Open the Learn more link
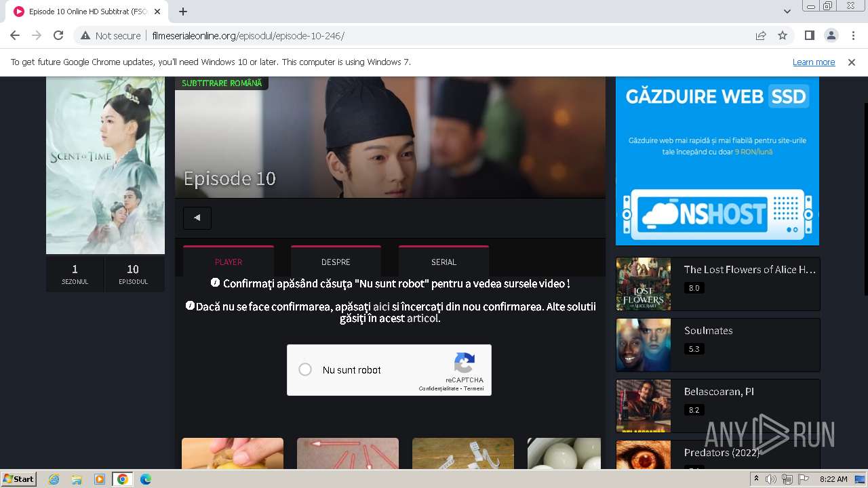 click(814, 62)
